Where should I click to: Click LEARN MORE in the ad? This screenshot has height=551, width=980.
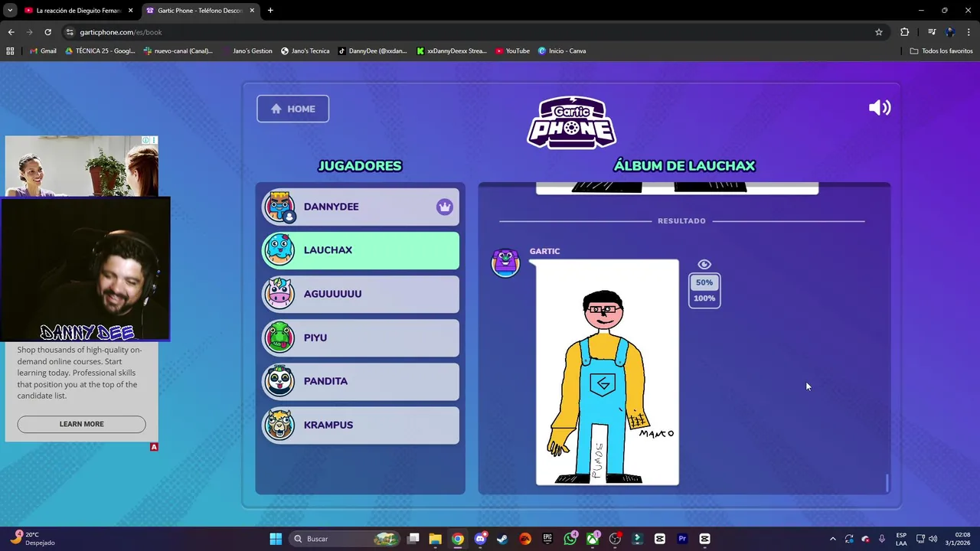(x=81, y=424)
